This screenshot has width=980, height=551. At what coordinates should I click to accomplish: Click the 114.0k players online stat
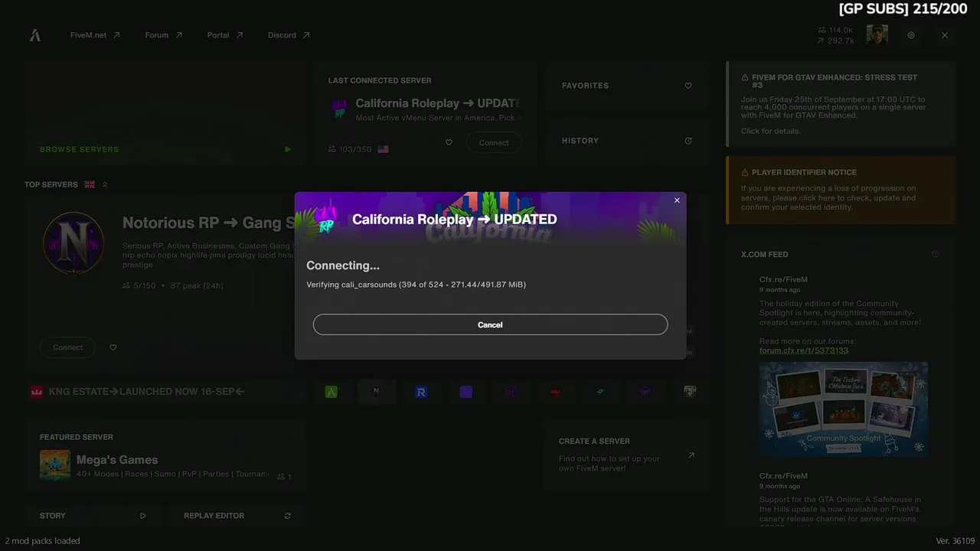pyautogui.click(x=835, y=30)
